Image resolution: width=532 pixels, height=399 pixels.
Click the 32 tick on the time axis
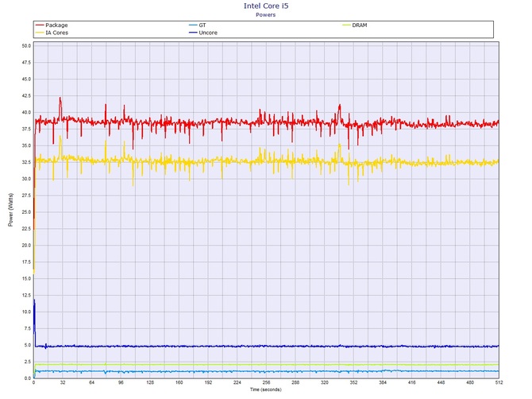click(63, 382)
